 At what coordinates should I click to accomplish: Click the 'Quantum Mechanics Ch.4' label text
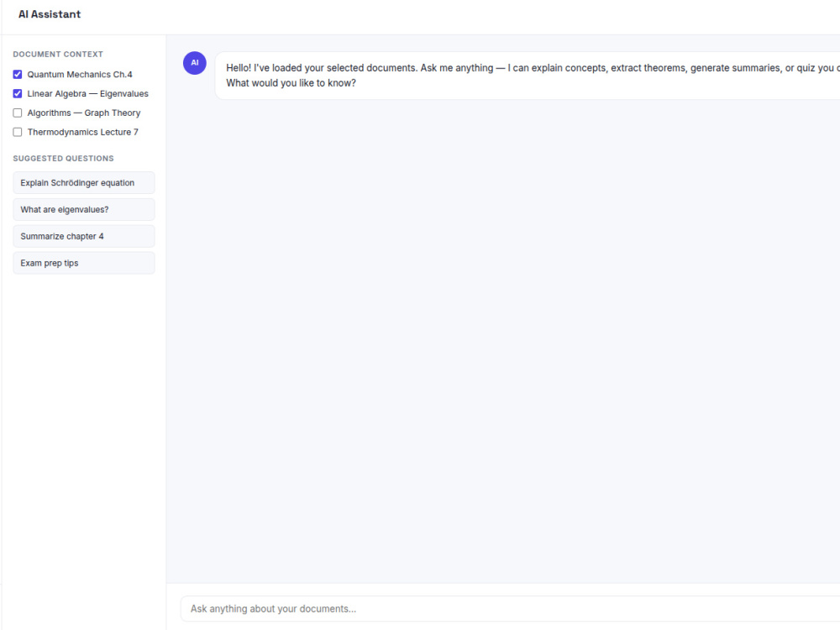click(80, 75)
